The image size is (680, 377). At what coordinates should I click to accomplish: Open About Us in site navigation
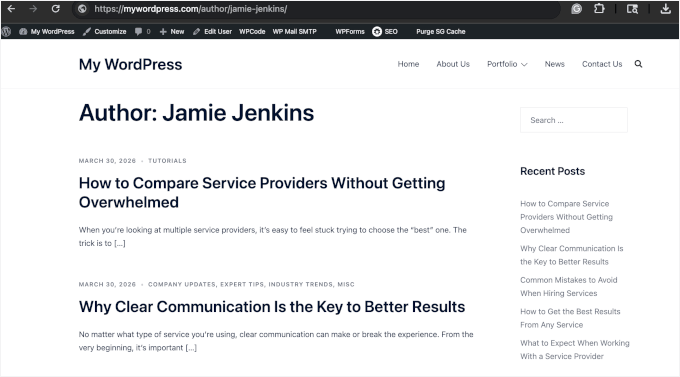453,64
